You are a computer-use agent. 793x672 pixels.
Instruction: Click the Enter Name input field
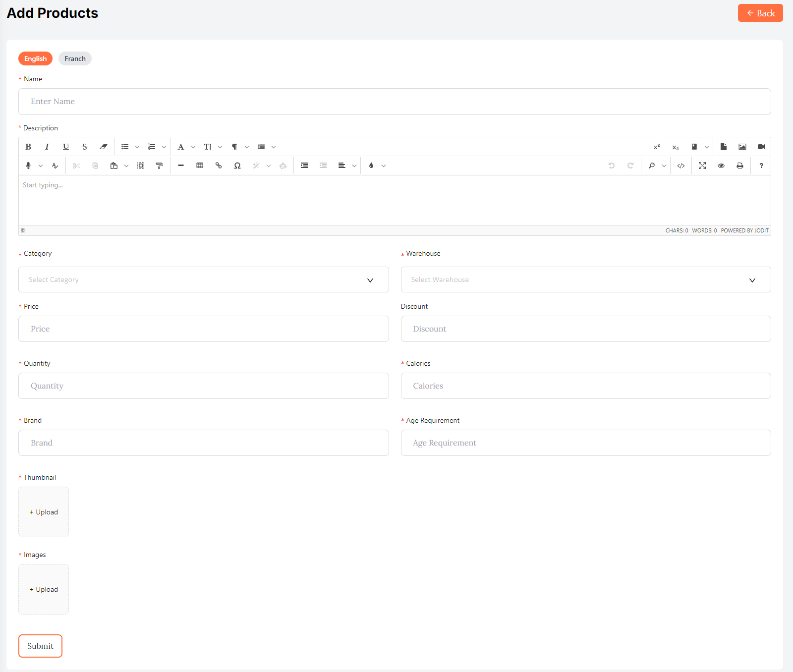point(394,102)
